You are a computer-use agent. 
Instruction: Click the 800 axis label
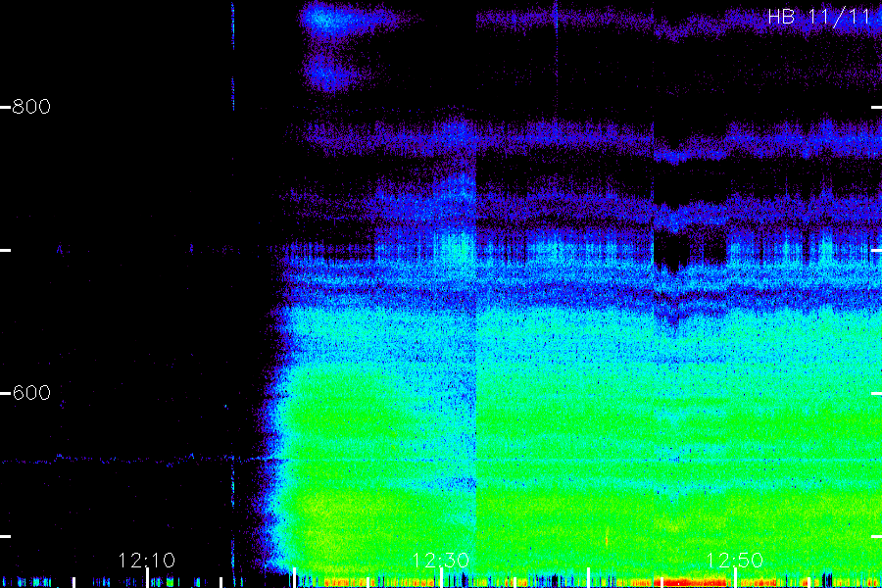pyautogui.click(x=31, y=107)
